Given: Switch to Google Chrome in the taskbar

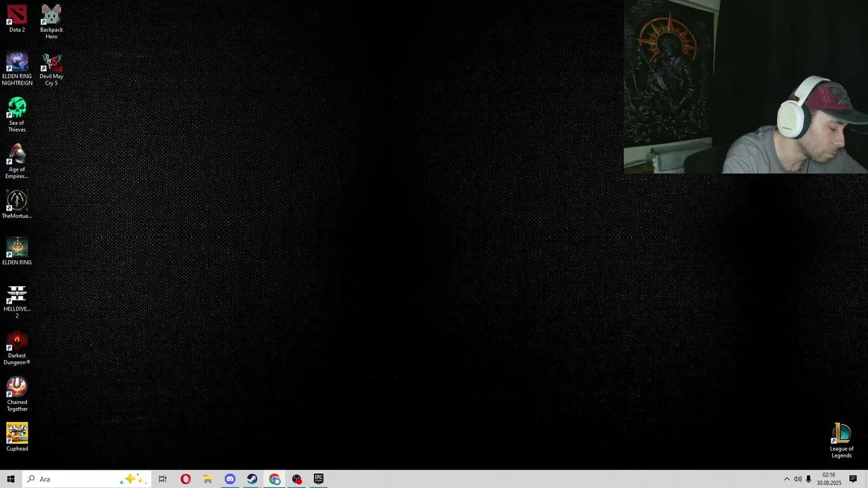Looking at the screenshot, I should click(275, 479).
